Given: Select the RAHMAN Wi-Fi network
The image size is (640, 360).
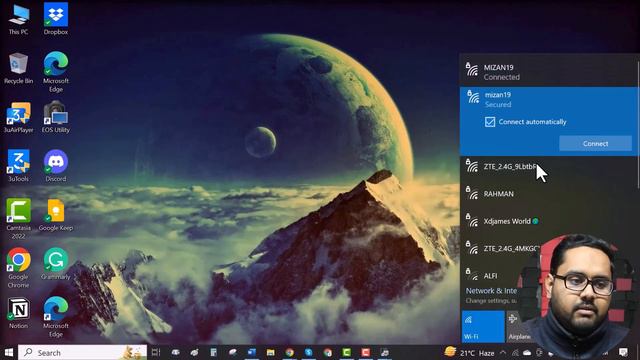Looking at the screenshot, I should coord(548,194).
